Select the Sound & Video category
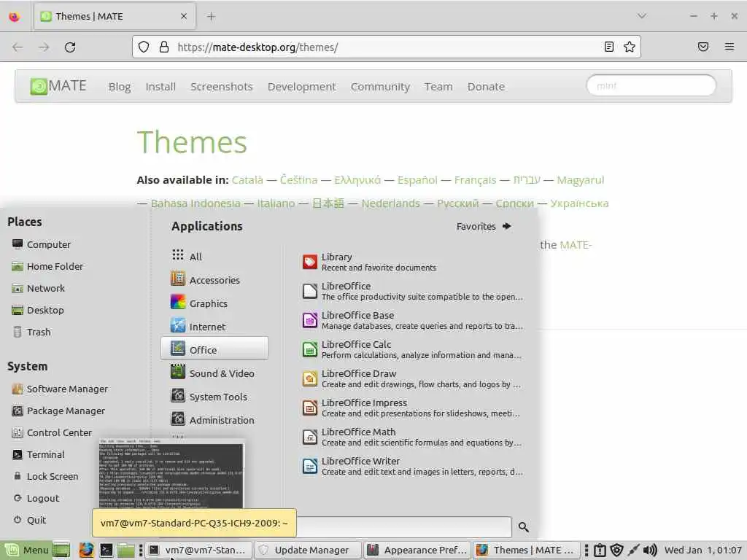This screenshot has width=747, height=560. pyautogui.click(x=214, y=373)
